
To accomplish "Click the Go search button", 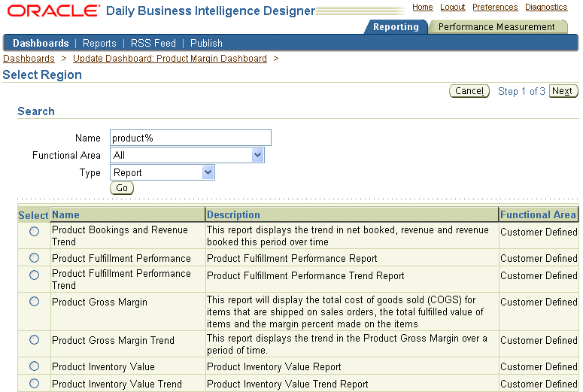I will (x=122, y=188).
